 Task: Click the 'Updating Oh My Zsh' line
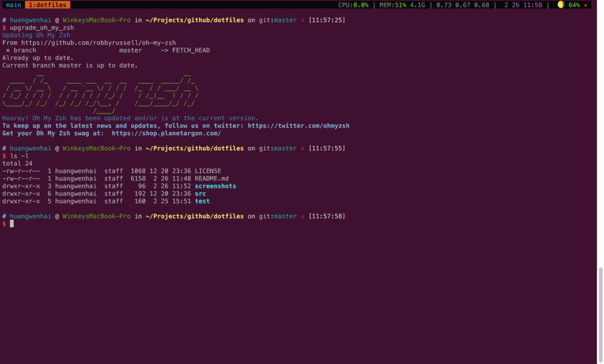(x=36, y=36)
